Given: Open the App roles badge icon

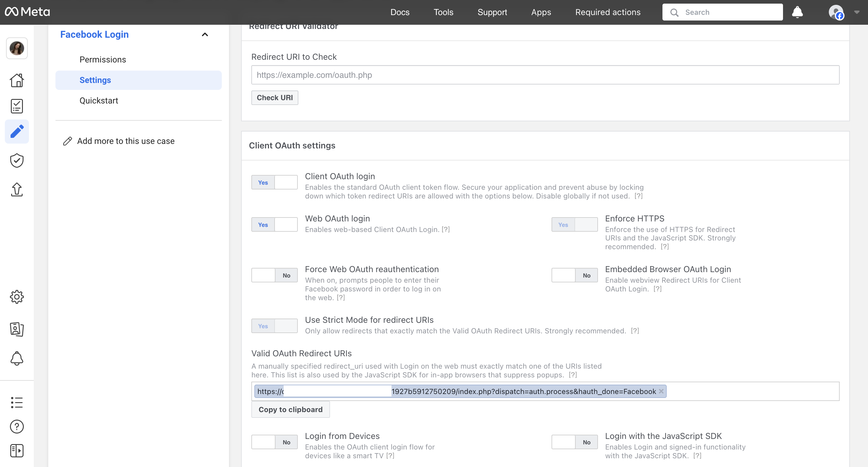Looking at the screenshot, I should pos(17,329).
